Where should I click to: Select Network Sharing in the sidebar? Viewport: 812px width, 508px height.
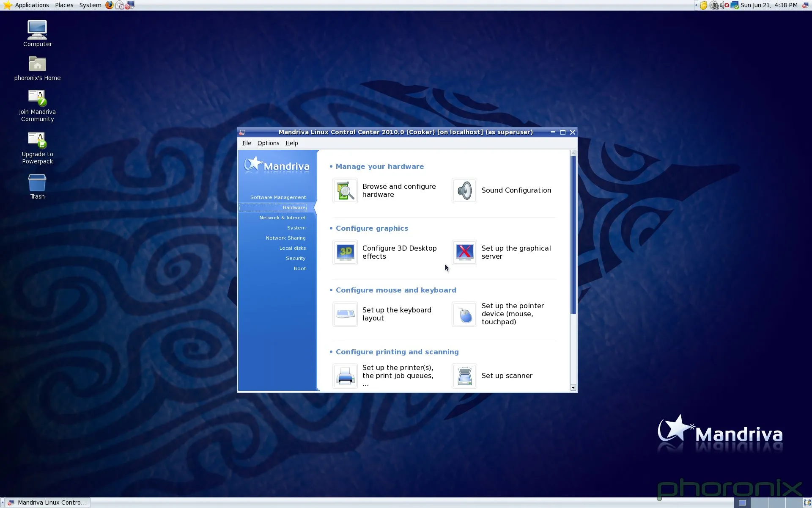pos(285,238)
